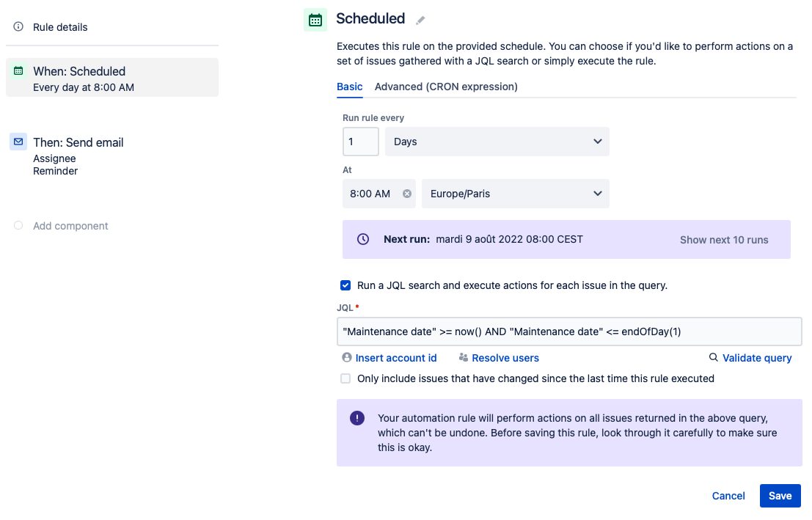Image resolution: width=812 pixels, height=520 pixels.
Task: Click the warning icon in the purple notice
Action: click(357, 417)
